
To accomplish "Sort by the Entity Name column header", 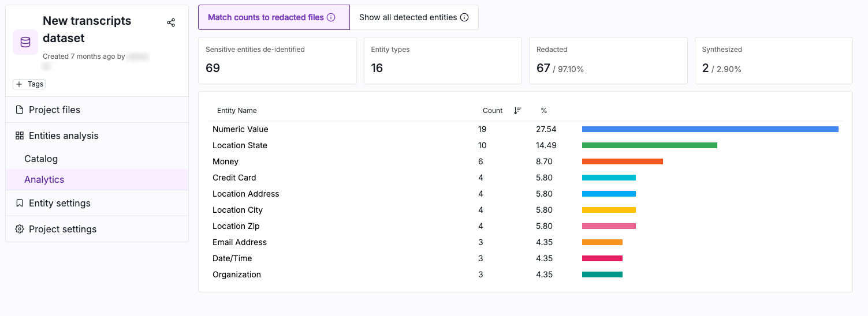I will click(x=237, y=111).
